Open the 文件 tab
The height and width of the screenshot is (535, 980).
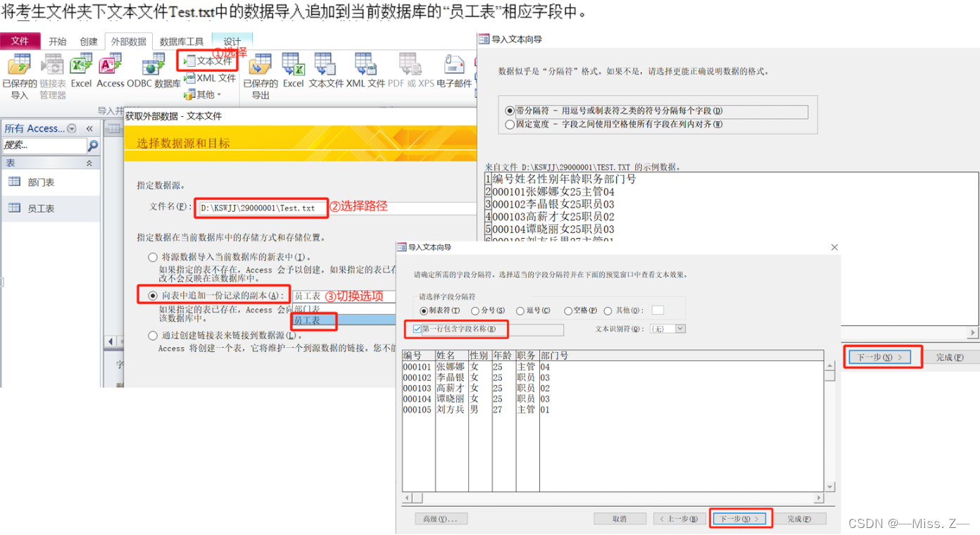(20, 41)
